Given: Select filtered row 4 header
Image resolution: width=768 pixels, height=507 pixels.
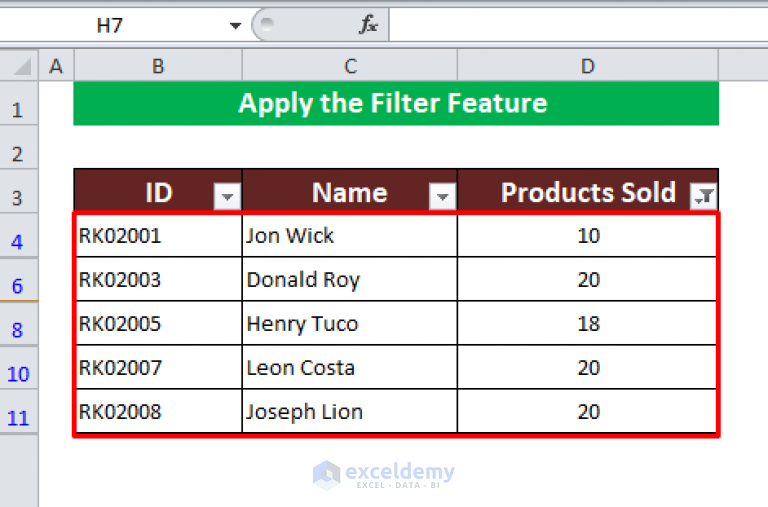Looking at the screenshot, I should (19, 236).
